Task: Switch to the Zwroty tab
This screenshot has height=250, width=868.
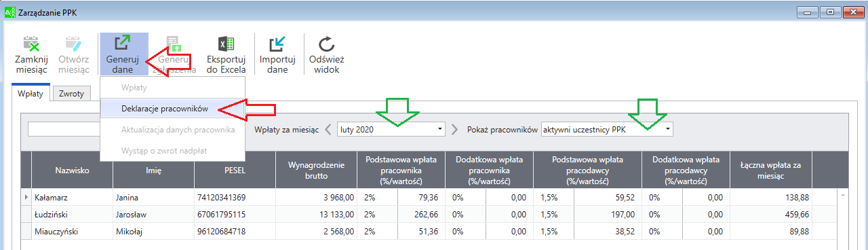Action: [x=71, y=94]
